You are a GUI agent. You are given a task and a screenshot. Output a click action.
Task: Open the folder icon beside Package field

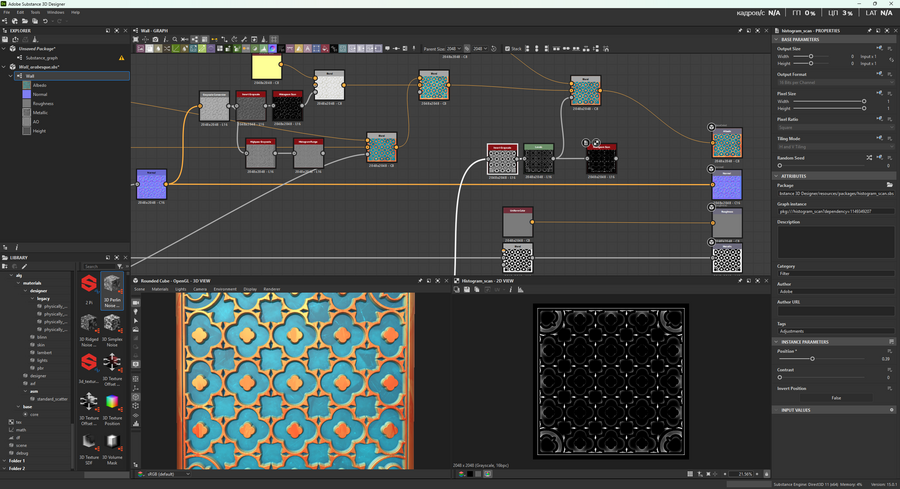coord(890,185)
